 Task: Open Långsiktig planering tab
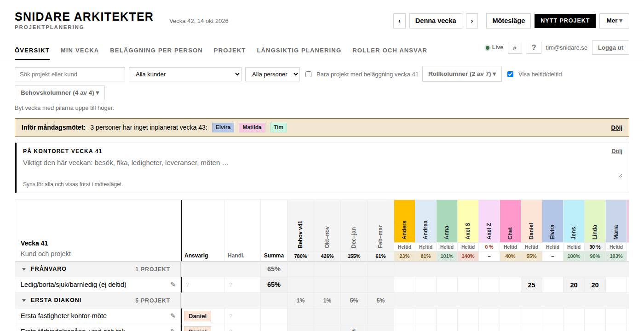click(x=299, y=51)
